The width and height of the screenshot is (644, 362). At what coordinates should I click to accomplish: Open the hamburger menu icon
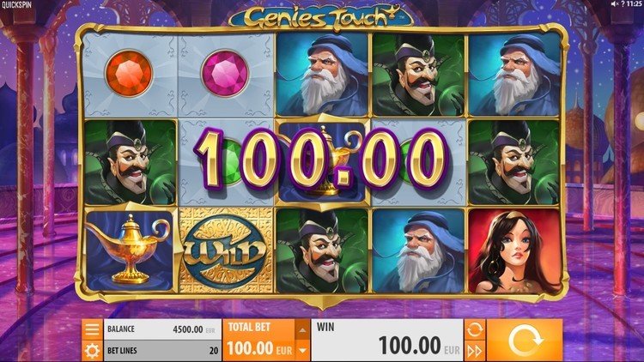point(92,329)
